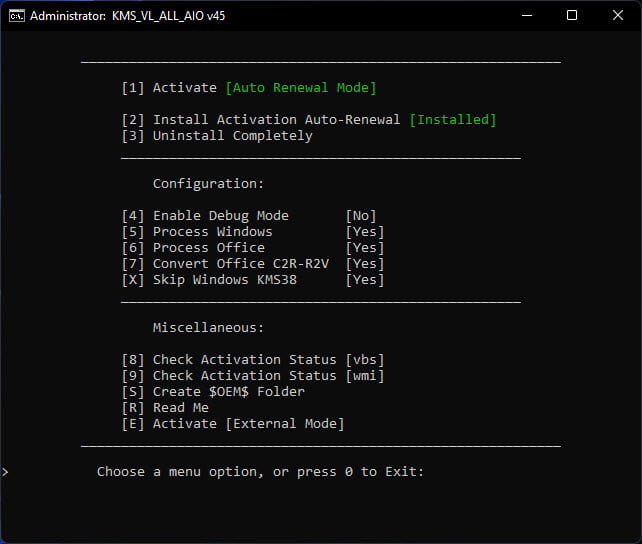Viewport: 642px width, 544px height.
Task: Maximize the KMS_VL_ALL_AIO window
Action: [x=572, y=16]
